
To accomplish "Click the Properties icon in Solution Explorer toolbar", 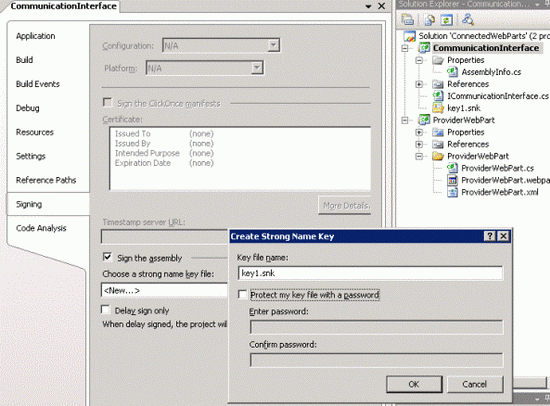I will [407, 19].
